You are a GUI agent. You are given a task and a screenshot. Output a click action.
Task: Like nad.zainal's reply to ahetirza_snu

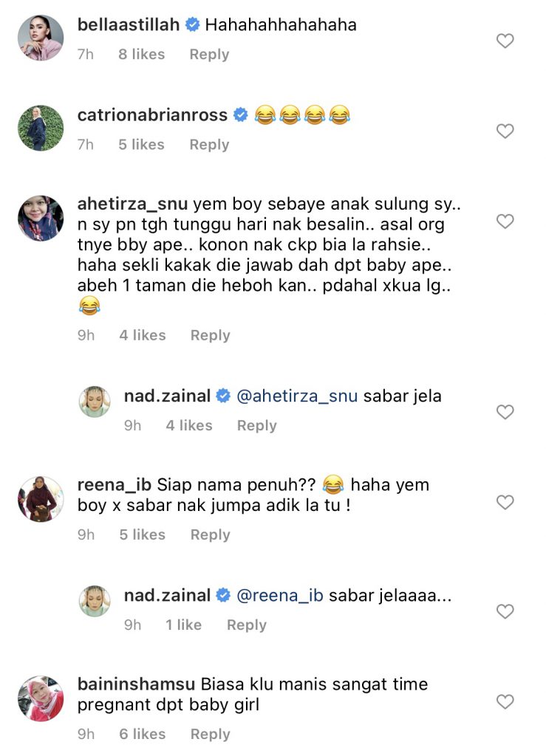point(505,412)
